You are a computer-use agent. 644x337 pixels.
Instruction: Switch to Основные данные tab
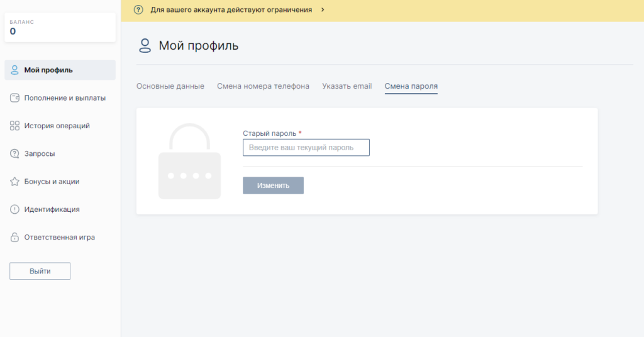click(x=170, y=86)
